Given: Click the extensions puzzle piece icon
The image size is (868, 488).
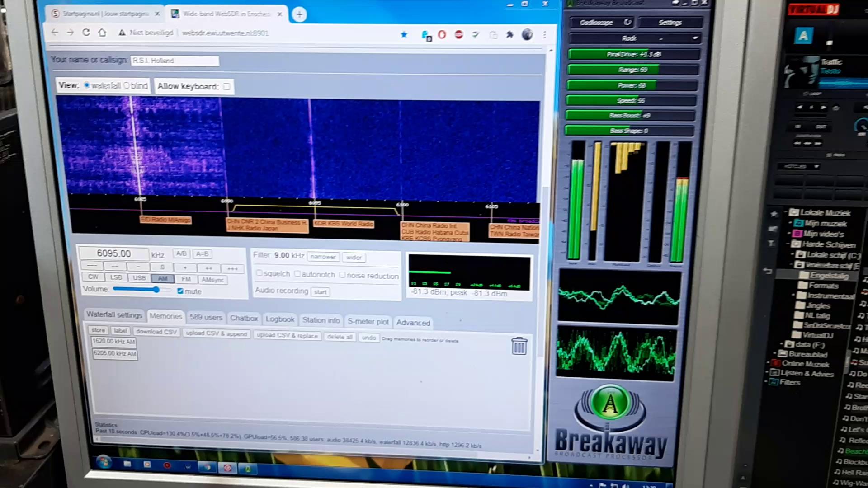Looking at the screenshot, I should [509, 35].
